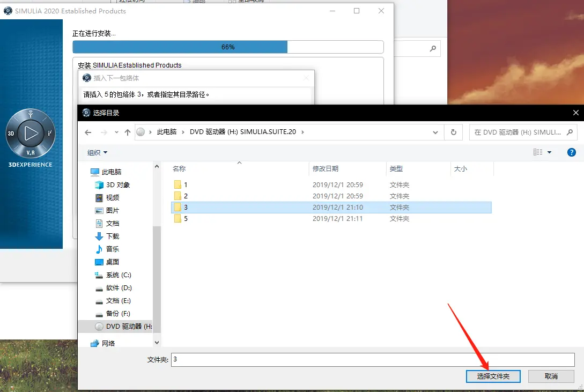
Task: Select folder 1 in file list
Action: tap(331, 185)
